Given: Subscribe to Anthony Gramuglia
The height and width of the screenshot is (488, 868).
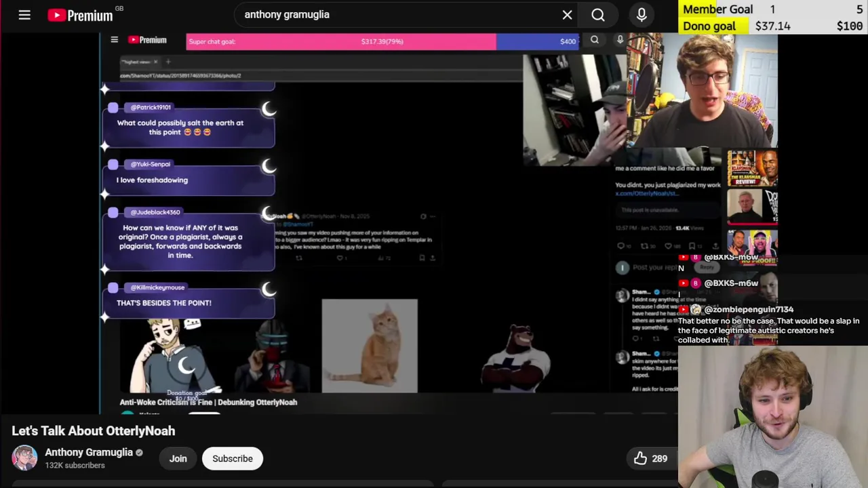Looking at the screenshot, I should pyautogui.click(x=233, y=459).
